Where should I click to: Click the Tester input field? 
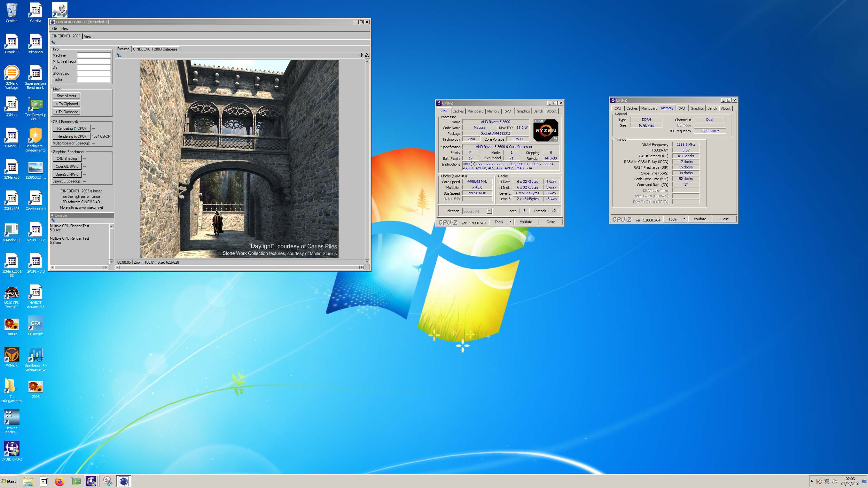[x=94, y=80]
